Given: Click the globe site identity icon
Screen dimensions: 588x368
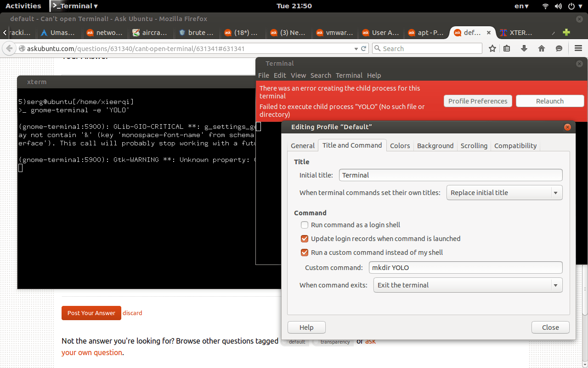Looking at the screenshot, I should pos(22,48).
